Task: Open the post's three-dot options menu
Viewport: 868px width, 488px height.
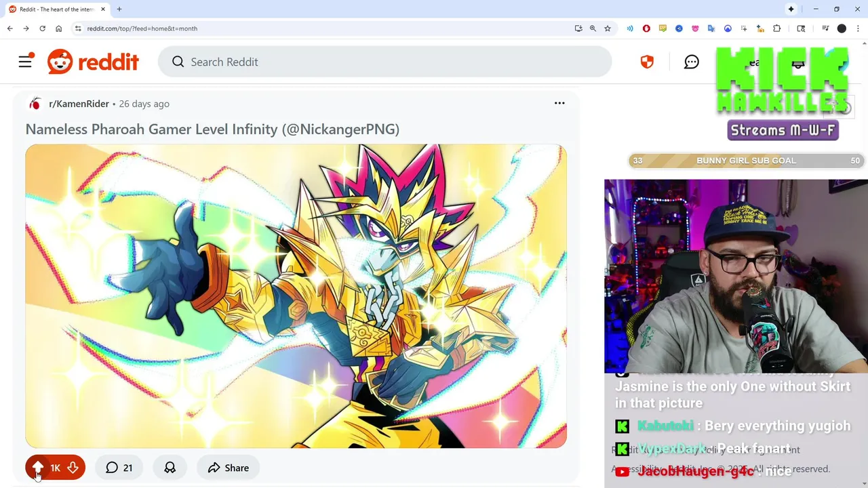Action: pyautogui.click(x=559, y=103)
